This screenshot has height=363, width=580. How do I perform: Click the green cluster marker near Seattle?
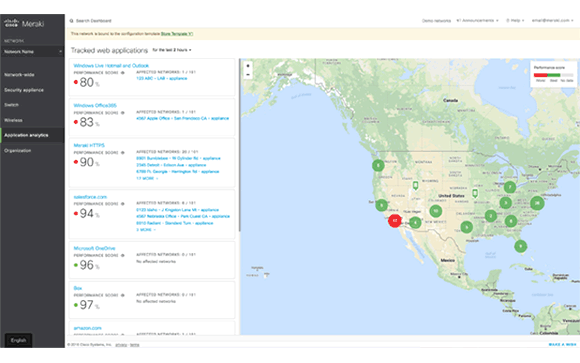click(378, 165)
